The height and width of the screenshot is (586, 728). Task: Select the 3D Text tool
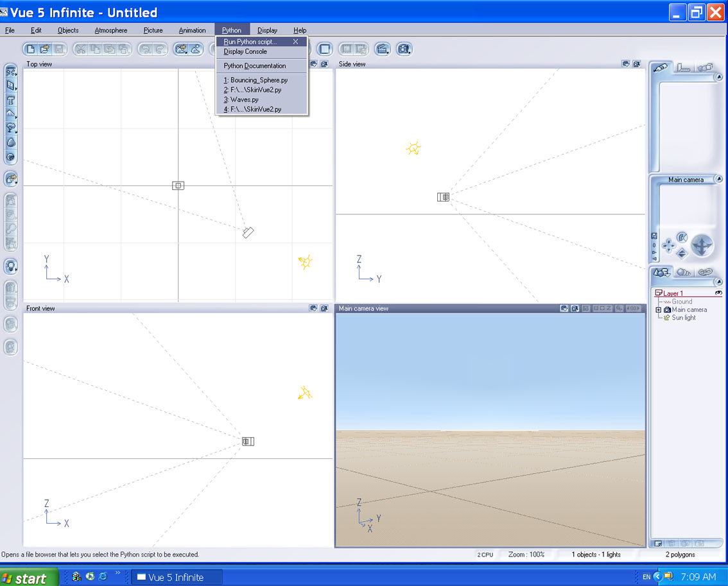click(11, 100)
